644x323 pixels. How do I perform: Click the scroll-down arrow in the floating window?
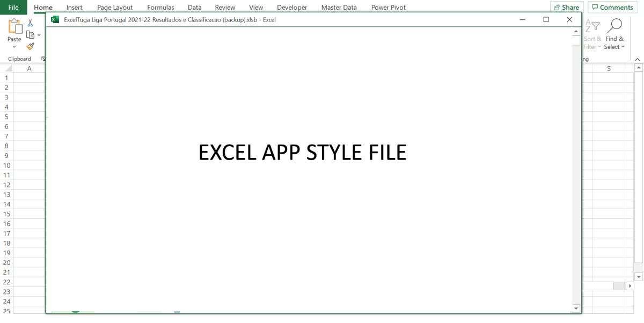click(x=576, y=308)
